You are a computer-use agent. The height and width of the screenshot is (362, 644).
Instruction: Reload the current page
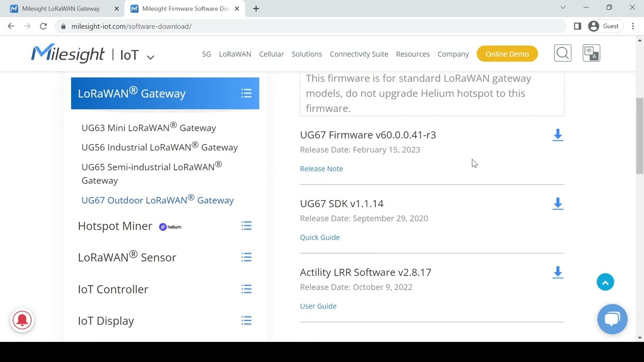click(x=43, y=26)
